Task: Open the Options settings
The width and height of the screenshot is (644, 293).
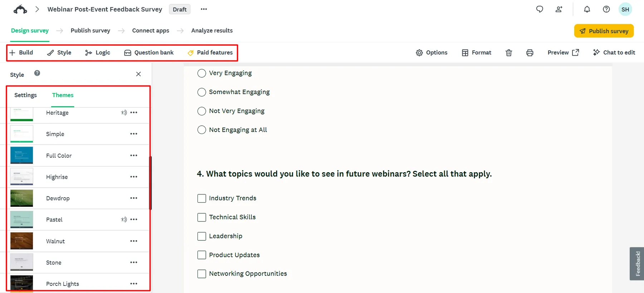Action: pyautogui.click(x=431, y=53)
